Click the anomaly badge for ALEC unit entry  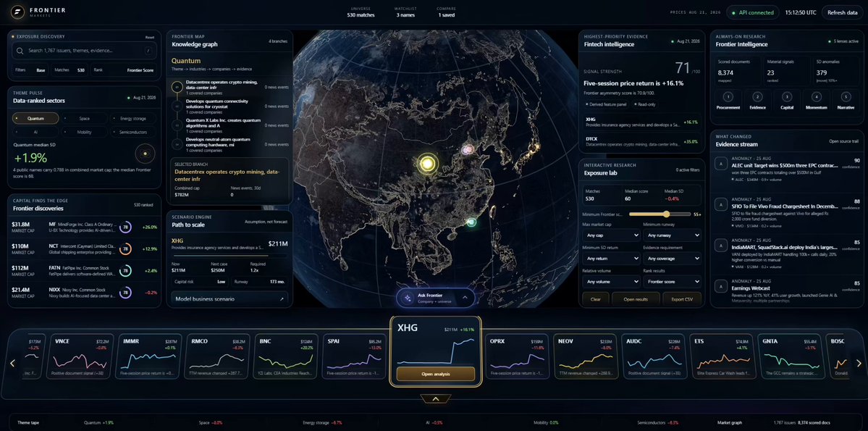[721, 164]
